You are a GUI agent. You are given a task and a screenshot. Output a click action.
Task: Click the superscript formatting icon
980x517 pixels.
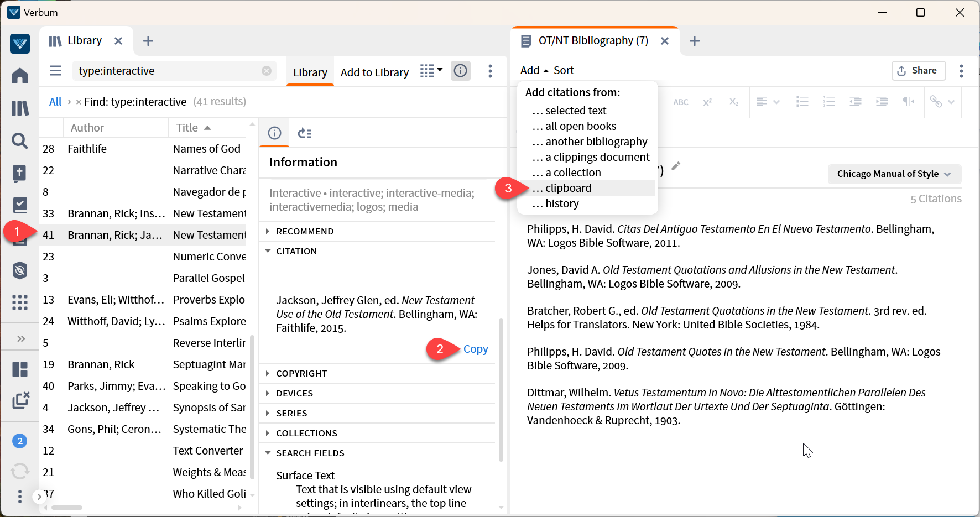pyautogui.click(x=707, y=102)
